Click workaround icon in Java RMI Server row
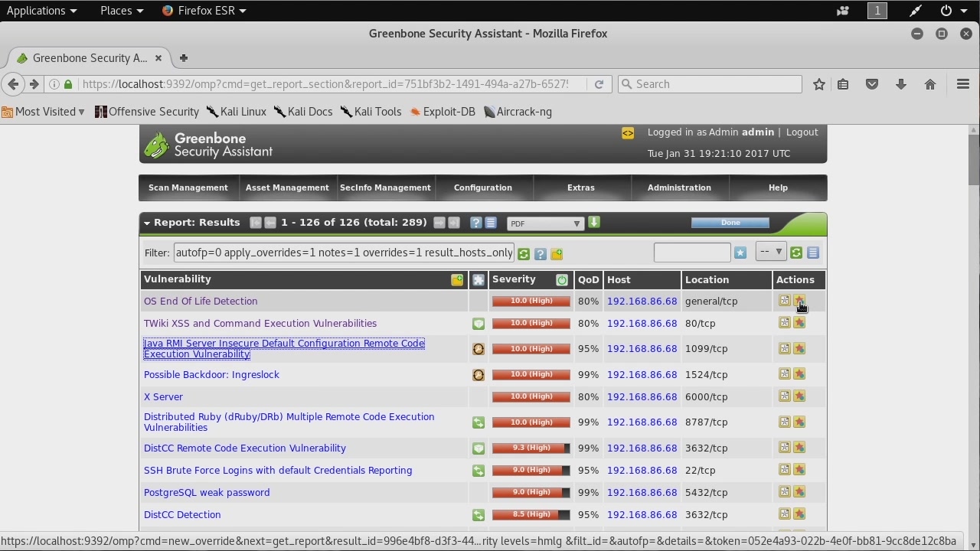 [479, 349]
